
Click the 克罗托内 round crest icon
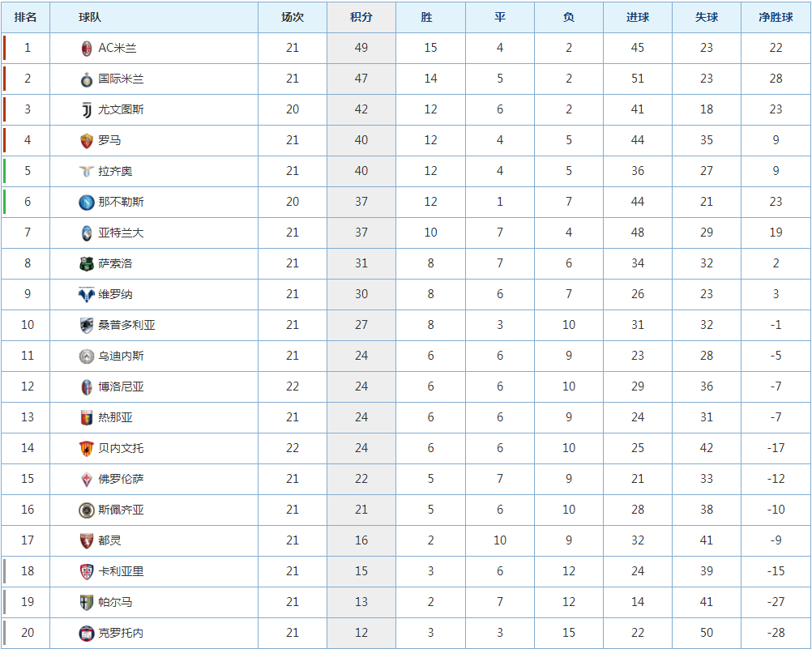tap(87, 633)
